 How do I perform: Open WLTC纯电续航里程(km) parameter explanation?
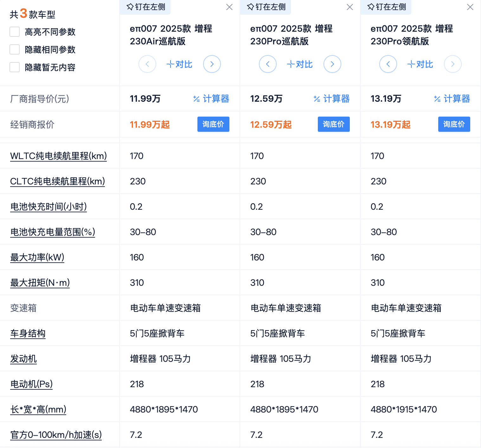point(58,156)
